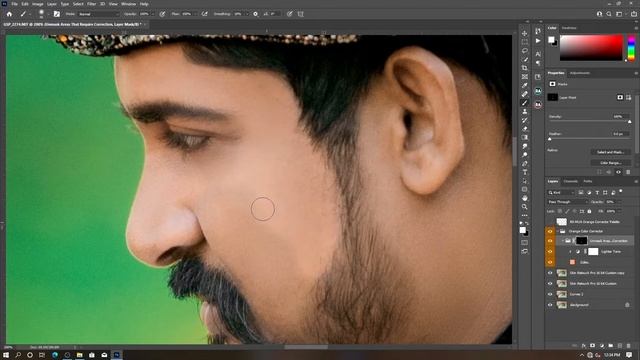Hide Orange Color Corrector group
The height and width of the screenshot is (360, 640).
550,231
